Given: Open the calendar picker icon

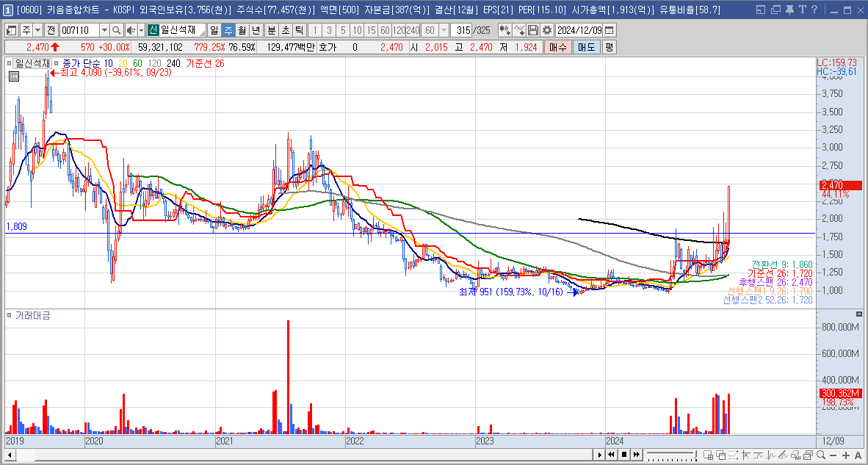Looking at the screenshot, I should click(609, 30).
